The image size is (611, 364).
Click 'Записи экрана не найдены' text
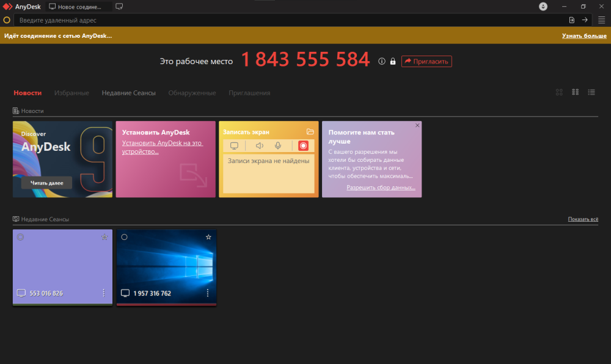coord(268,161)
